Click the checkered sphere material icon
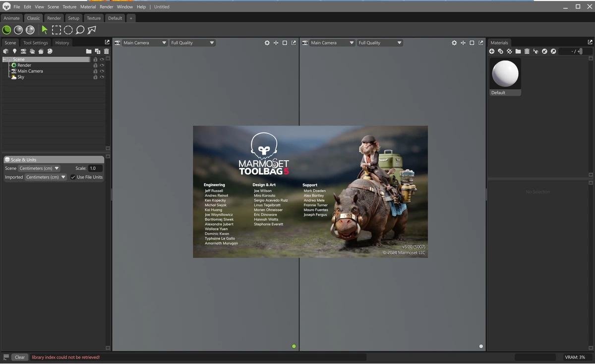The image size is (595, 364). click(x=509, y=51)
